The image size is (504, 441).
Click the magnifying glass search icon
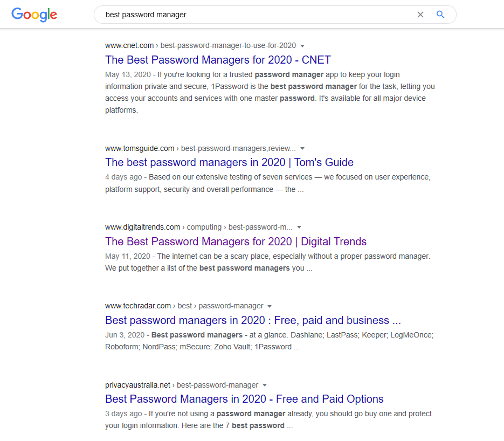pos(440,15)
